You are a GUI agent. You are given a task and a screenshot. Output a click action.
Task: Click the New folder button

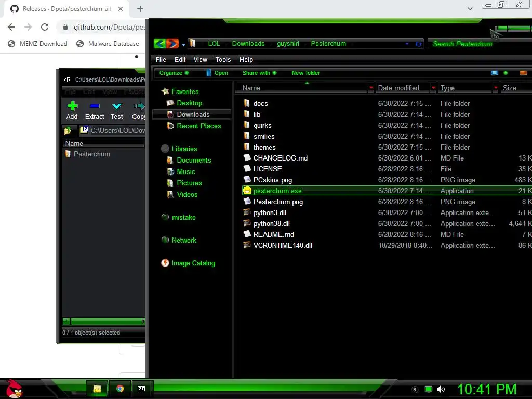[305, 73]
